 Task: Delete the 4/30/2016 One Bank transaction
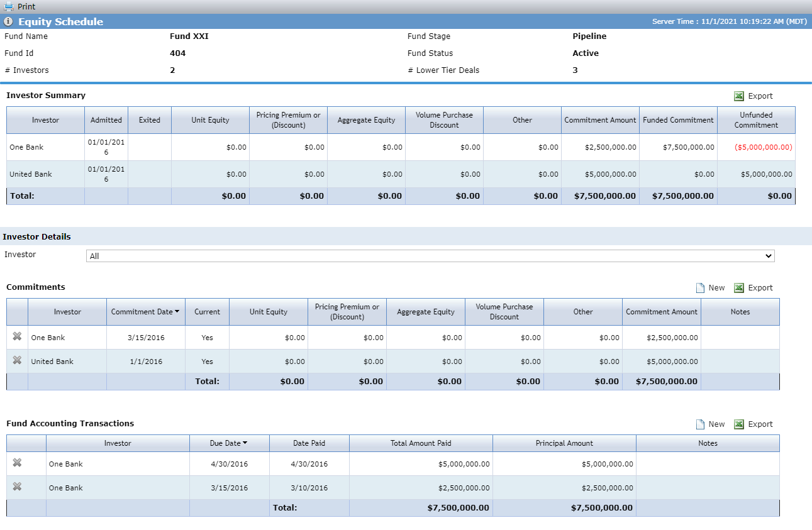coord(17,463)
